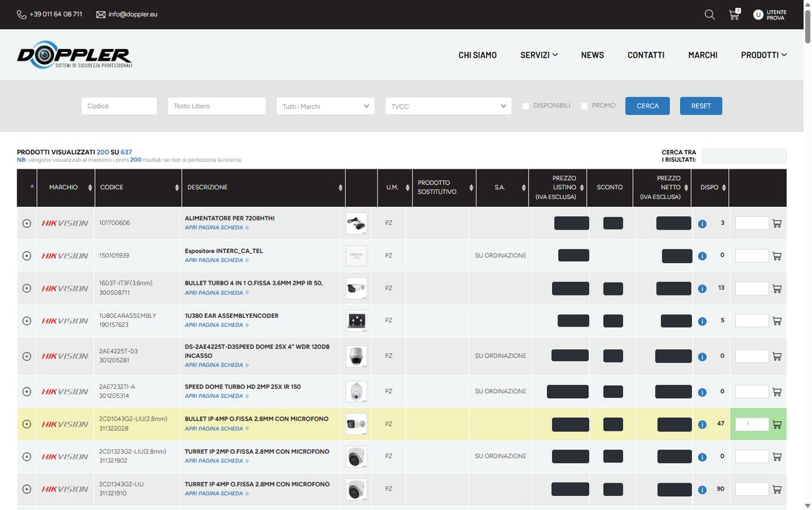Click the phone icon next to +39 011 64 08 711
Image resolution: width=812 pixels, height=510 pixels.
tap(22, 14)
